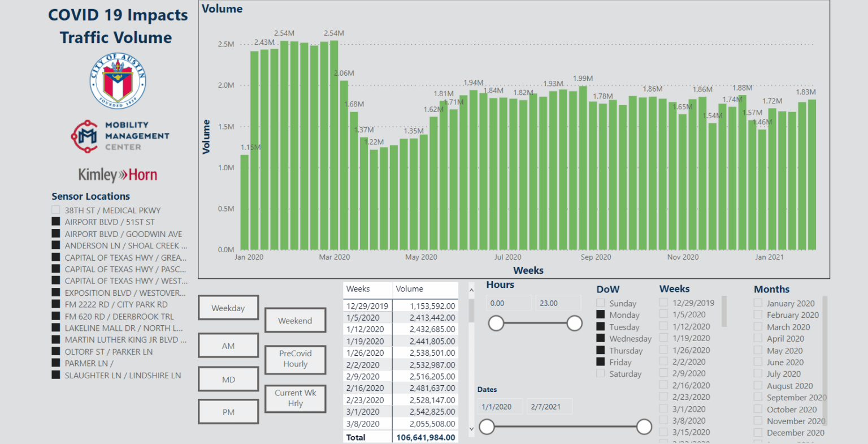
Task: Check Saturday in the DoW filter
Action: click(x=600, y=373)
